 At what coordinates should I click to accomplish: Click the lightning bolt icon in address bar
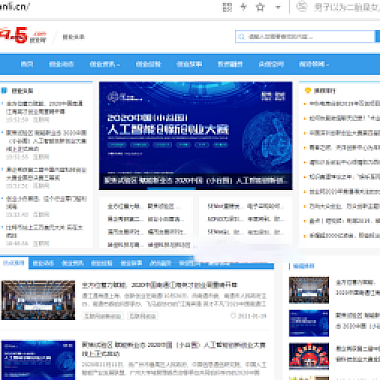point(244,7)
